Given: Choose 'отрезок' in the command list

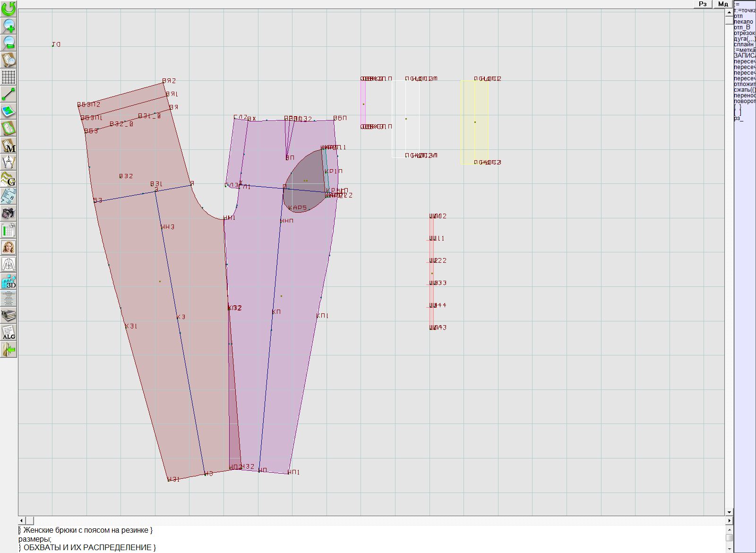Looking at the screenshot, I should (x=744, y=33).
